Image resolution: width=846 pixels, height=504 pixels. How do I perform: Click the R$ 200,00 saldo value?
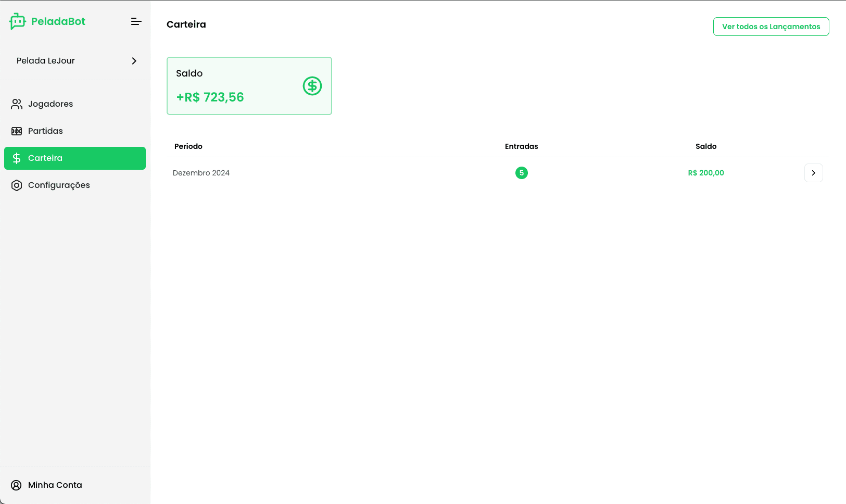705,173
